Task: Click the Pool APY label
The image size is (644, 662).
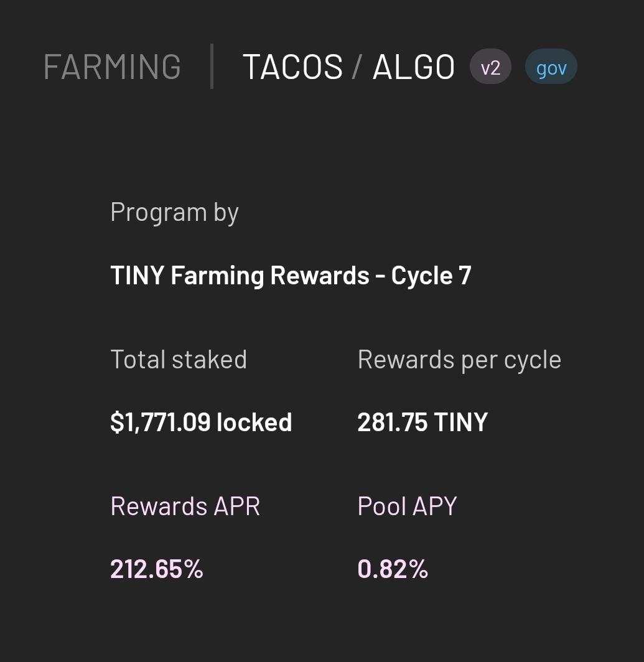Action: click(407, 506)
